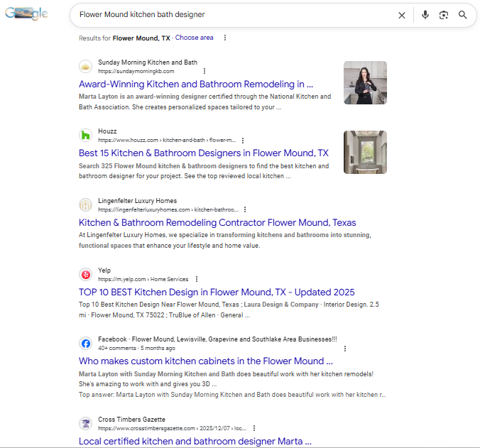This screenshot has width=480, height=448.
Task: Open more options for sundaymorningkb.com result
Action: 204,71
